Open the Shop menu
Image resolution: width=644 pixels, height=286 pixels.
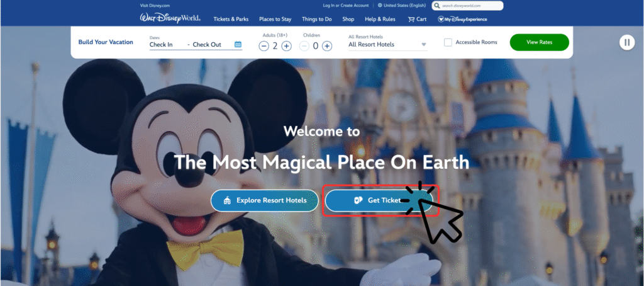pos(348,19)
